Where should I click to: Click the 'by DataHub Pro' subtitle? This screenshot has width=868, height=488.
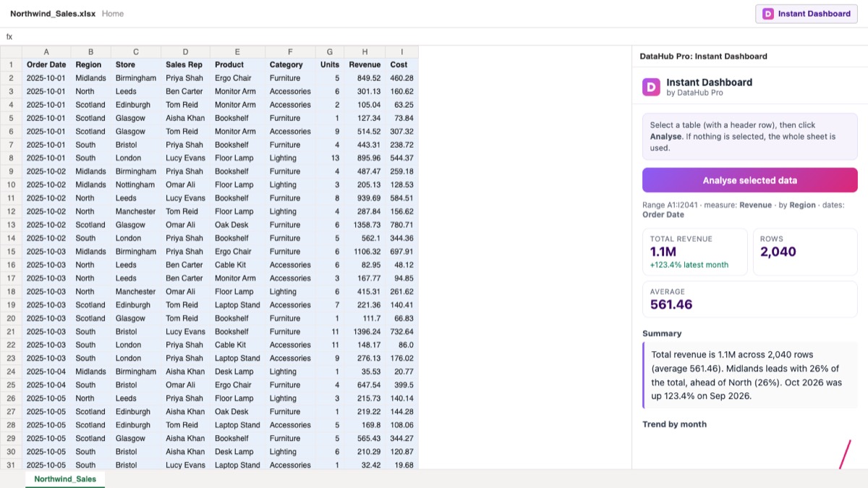pyautogui.click(x=694, y=93)
